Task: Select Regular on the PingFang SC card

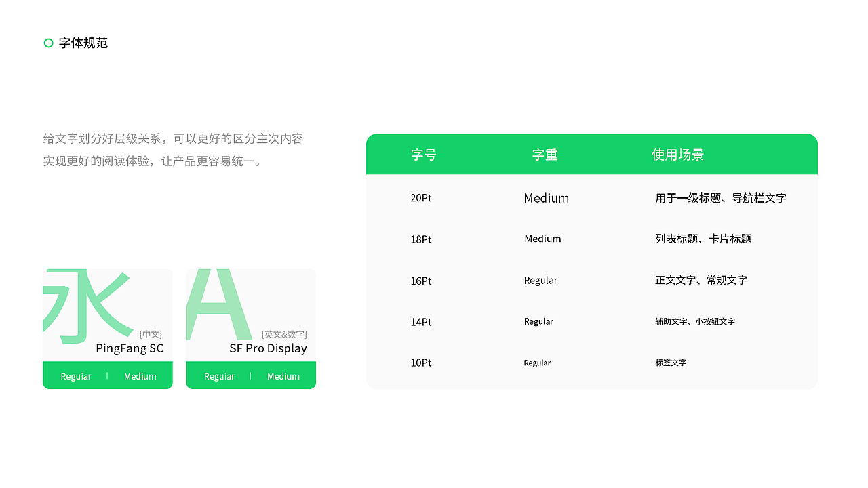Action: [76, 376]
